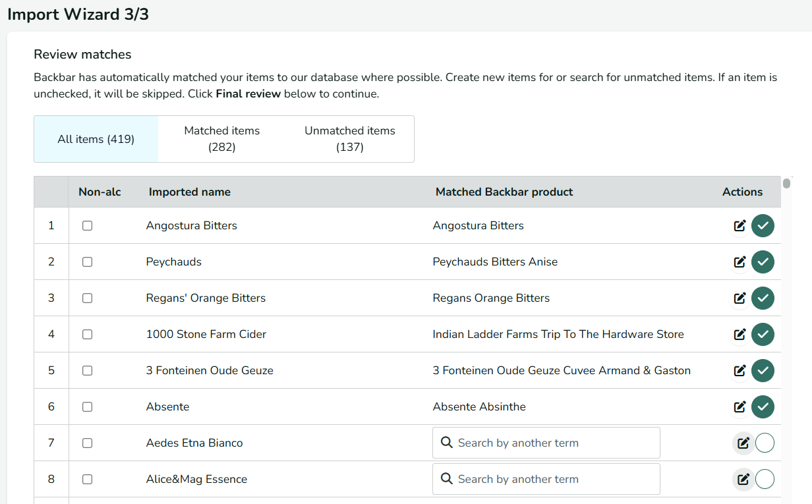Select the Actions column header
Image resolution: width=812 pixels, height=504 pixels.
click(x=742, y=192)
